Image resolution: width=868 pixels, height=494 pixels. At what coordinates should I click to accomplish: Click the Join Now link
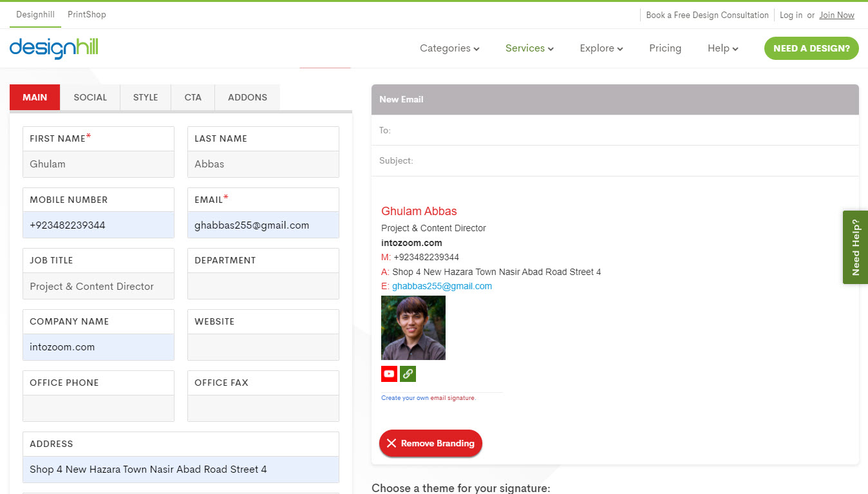836,15
